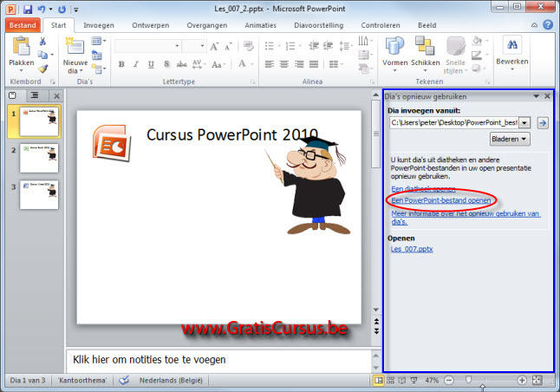Viewport: 560px width, 392px height.
Task: Open the Vormen shapes gallery
Action: point(394,54)
